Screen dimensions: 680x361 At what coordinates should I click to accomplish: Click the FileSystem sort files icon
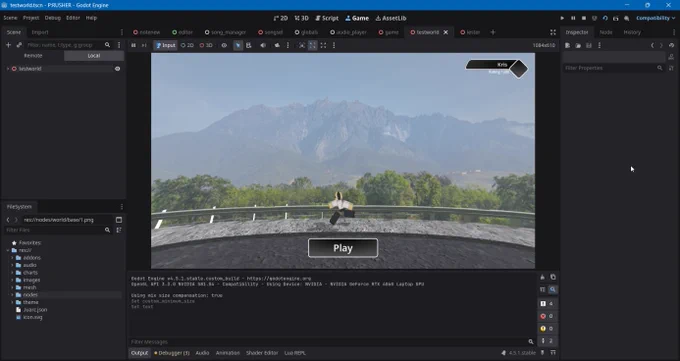coord(119,230)
